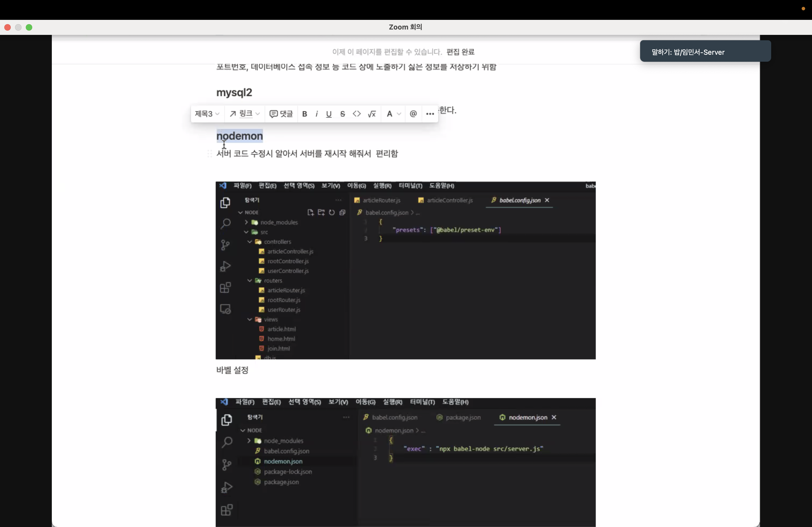This screenshot has width=812, height=527.
Task: Open the nodemon.json VS Code screenshot
Action: pos(405,462)
